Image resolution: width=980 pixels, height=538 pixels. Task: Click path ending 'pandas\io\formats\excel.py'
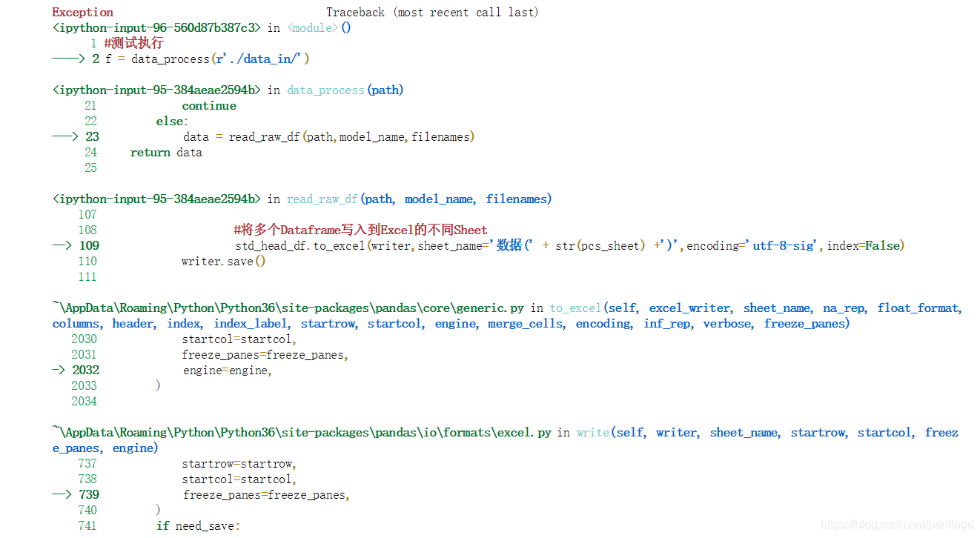coord(302,432)
